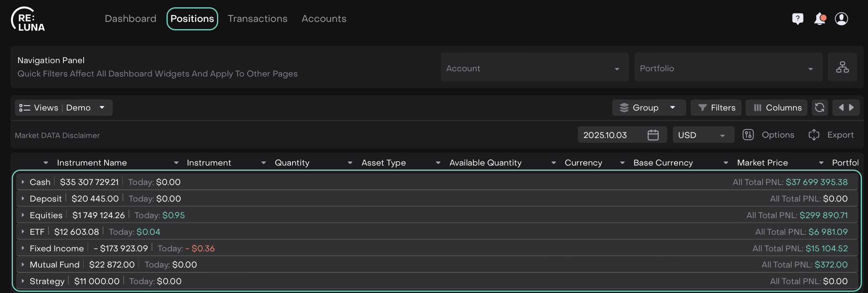
Task: Open the Account dropdown
Action: pos(534,68)
